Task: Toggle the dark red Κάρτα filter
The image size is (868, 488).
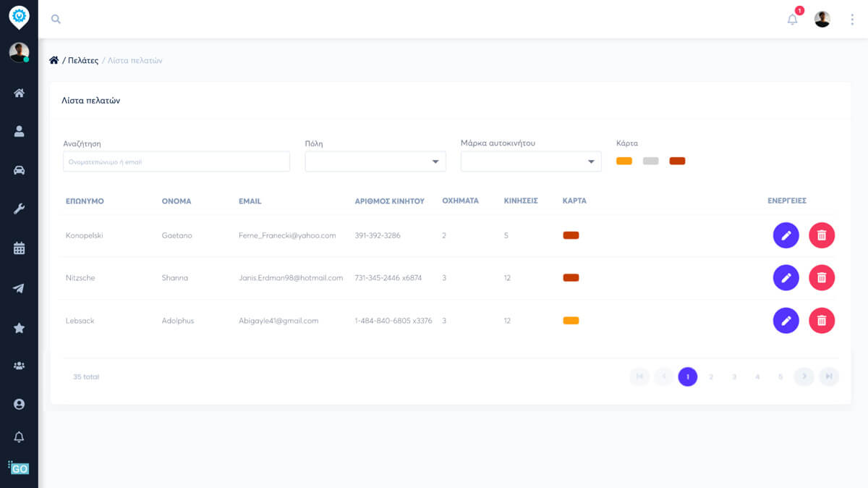Action: coord(677,160)
